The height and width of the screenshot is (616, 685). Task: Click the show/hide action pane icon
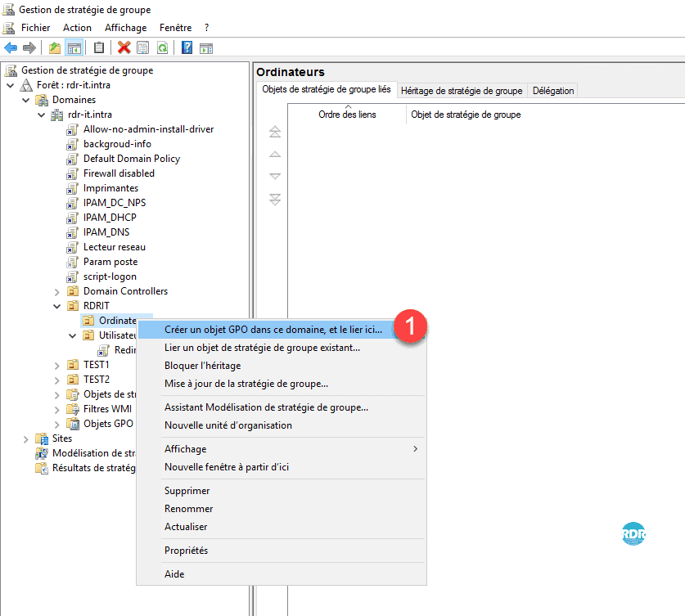[x=206, y=47]
